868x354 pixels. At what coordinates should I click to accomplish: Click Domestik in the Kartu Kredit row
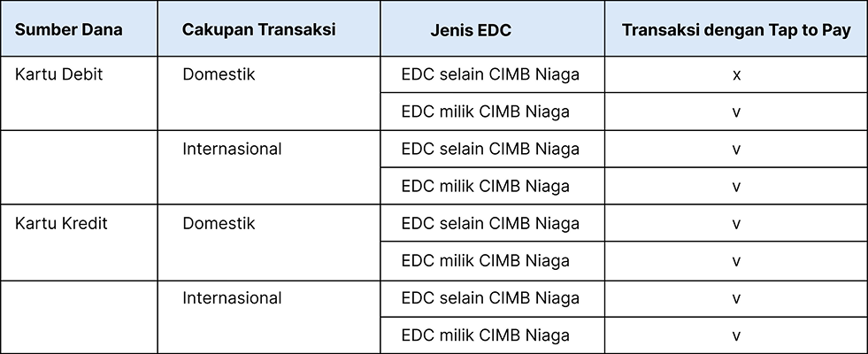pos(219,224)
